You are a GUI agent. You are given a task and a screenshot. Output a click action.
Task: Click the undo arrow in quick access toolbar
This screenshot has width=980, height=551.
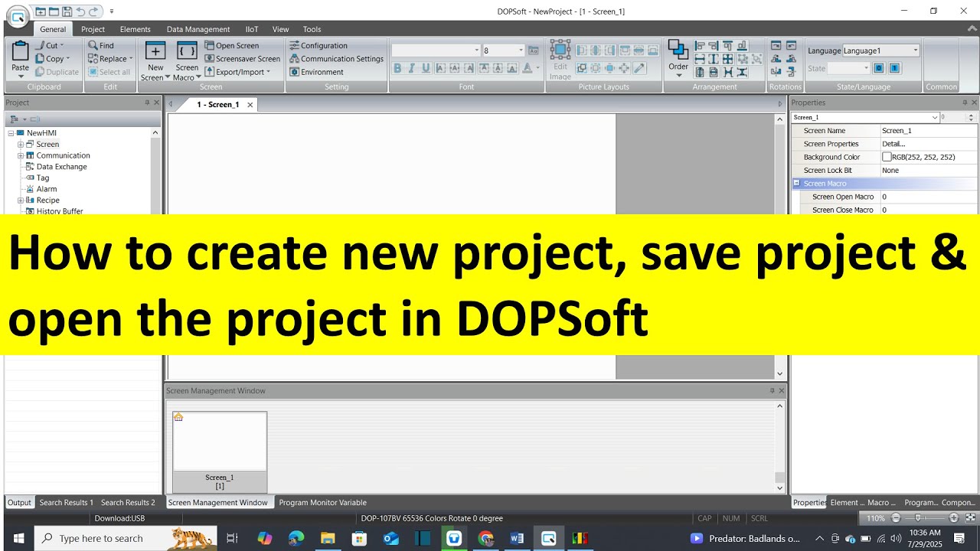point(80,11)
